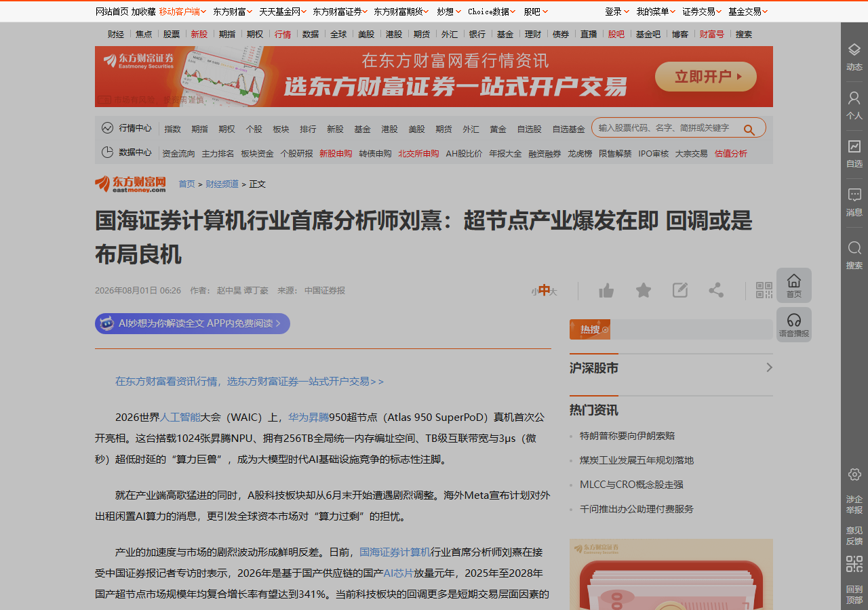Click 在东方财富看资讯行情 promo link
Viewport: 868px width, 610px height.
point(250,382)
